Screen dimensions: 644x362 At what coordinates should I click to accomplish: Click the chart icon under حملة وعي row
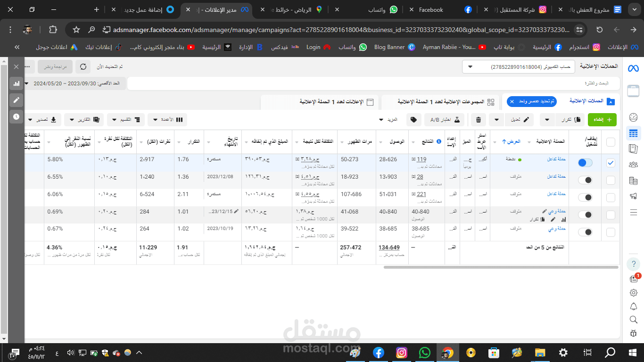click(x=564, y=220)
